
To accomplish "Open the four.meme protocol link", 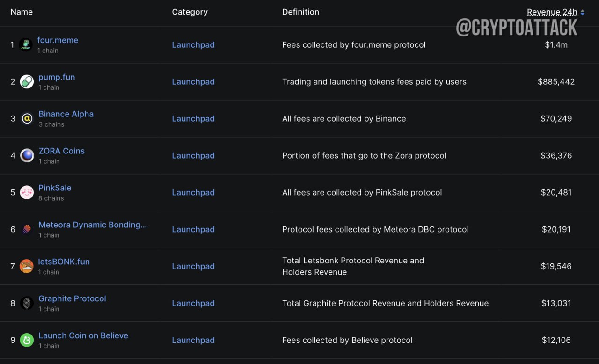I will pyautogui.click(x=58, y=40).
